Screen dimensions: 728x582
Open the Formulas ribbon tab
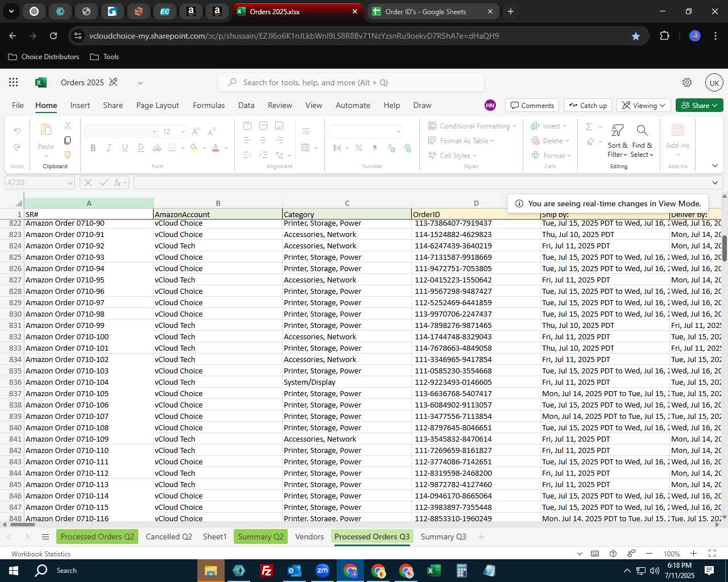coord(209,105)
